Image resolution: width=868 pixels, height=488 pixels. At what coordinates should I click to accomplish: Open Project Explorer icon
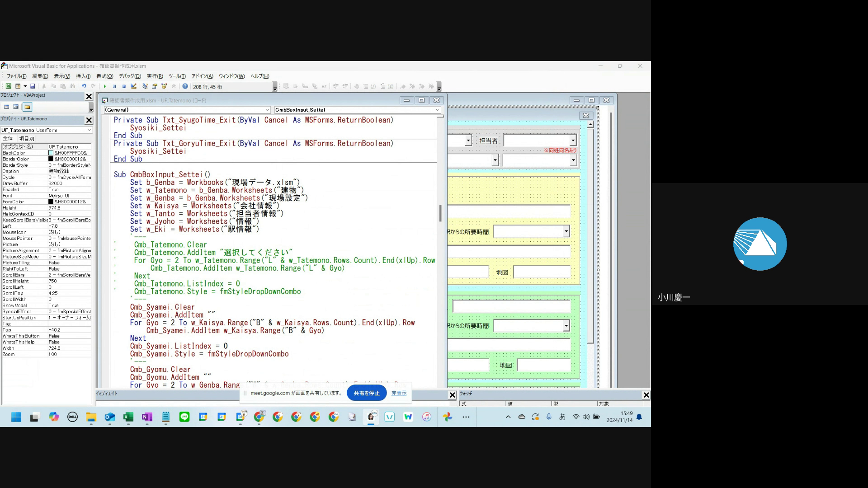point(145,86)
